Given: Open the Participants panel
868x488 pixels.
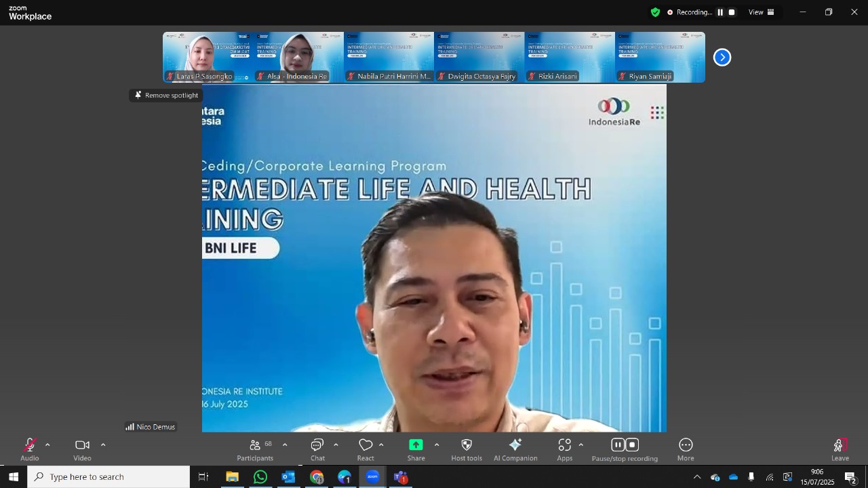Looking at the screenshot, I should (x=256, y=449).
